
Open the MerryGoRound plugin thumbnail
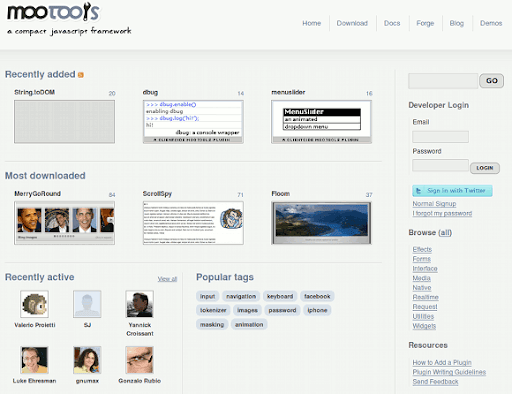click(x=64, y=223)
